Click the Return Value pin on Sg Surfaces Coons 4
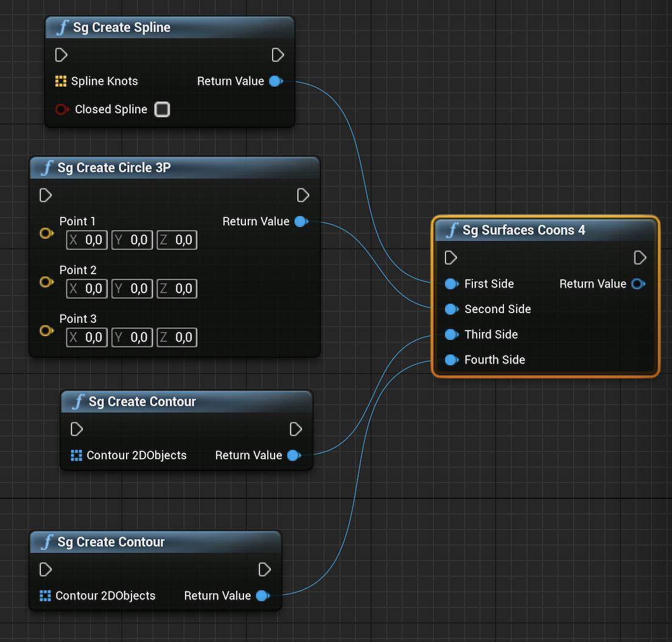This screenshot has width=672, height=642. pos(639,284)
